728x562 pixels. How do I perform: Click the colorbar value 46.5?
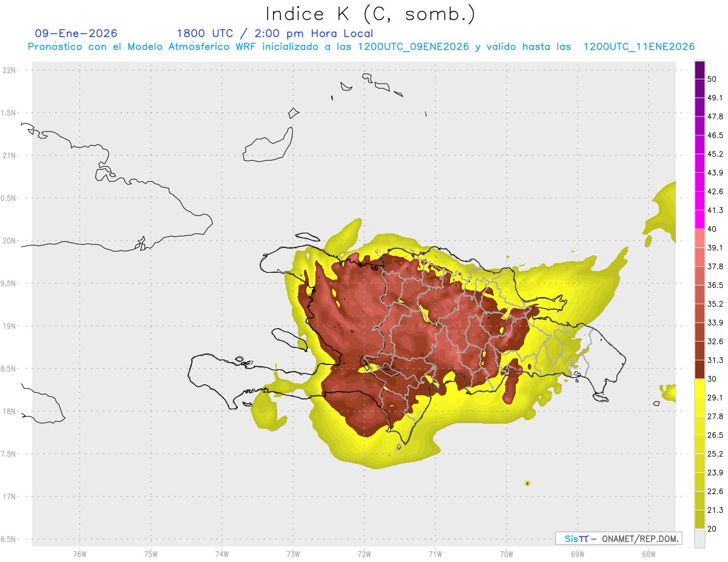(x=715, y=135)
